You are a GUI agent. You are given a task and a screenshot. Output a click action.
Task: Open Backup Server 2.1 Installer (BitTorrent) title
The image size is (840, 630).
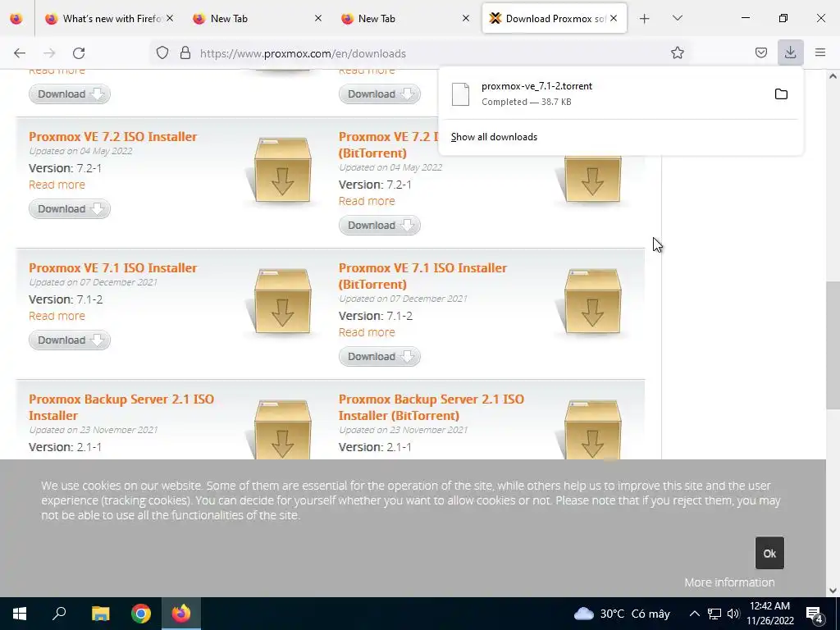tap(431, 407)
